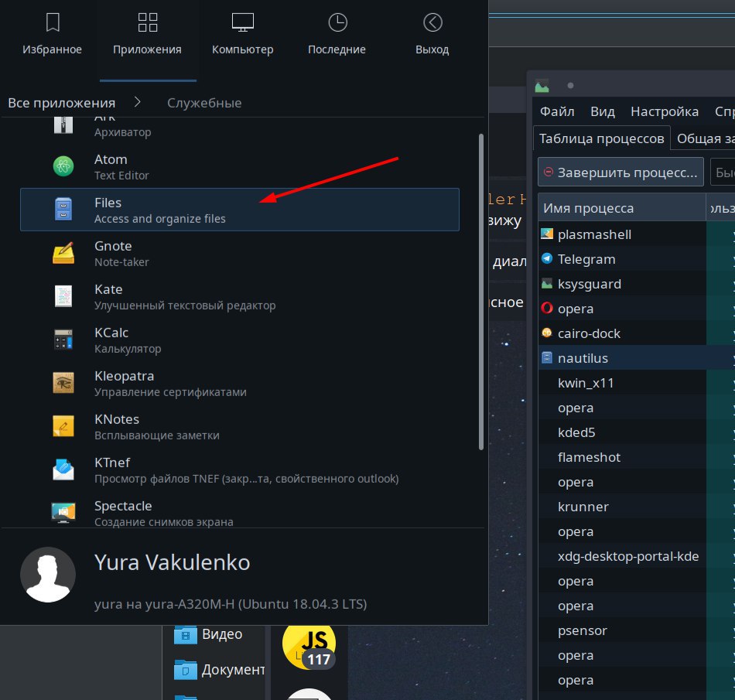Click the Служебные breadcrumb label

pyautogui.click(x=204, y=103)
